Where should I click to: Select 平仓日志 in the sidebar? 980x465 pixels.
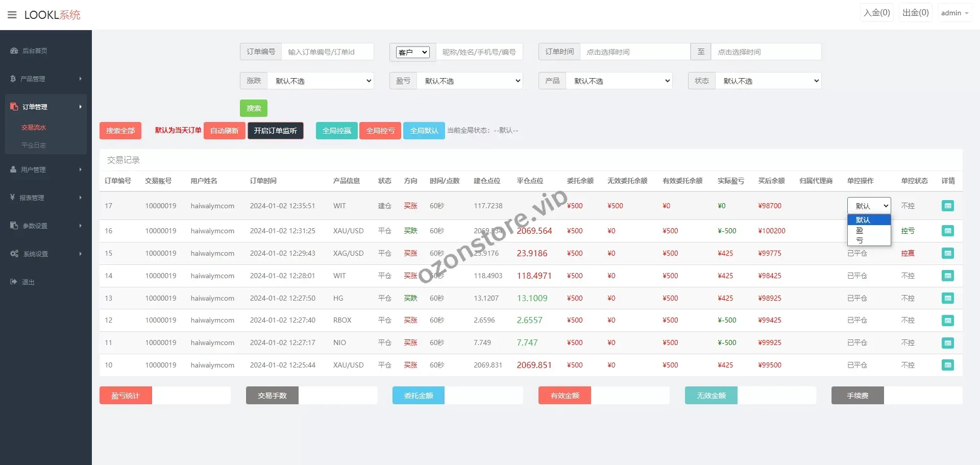click(34, 145)
